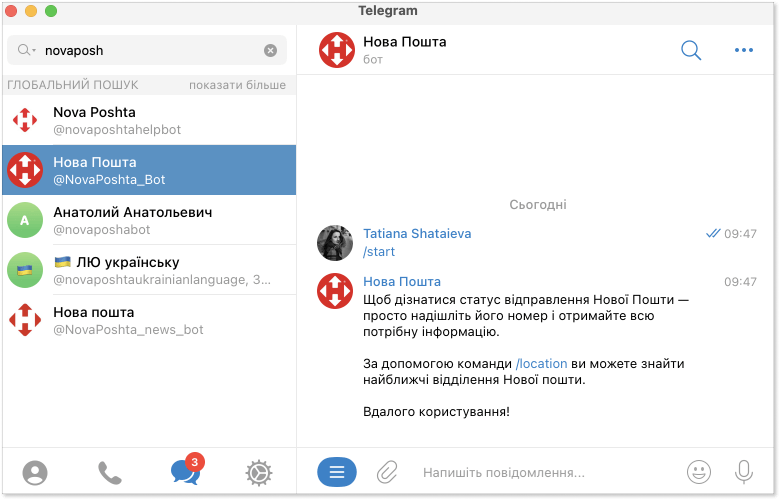This screenshot has width=780, height=500.
Task: Show more global search results
Action: pyautogui.click(x=237, y=85)
